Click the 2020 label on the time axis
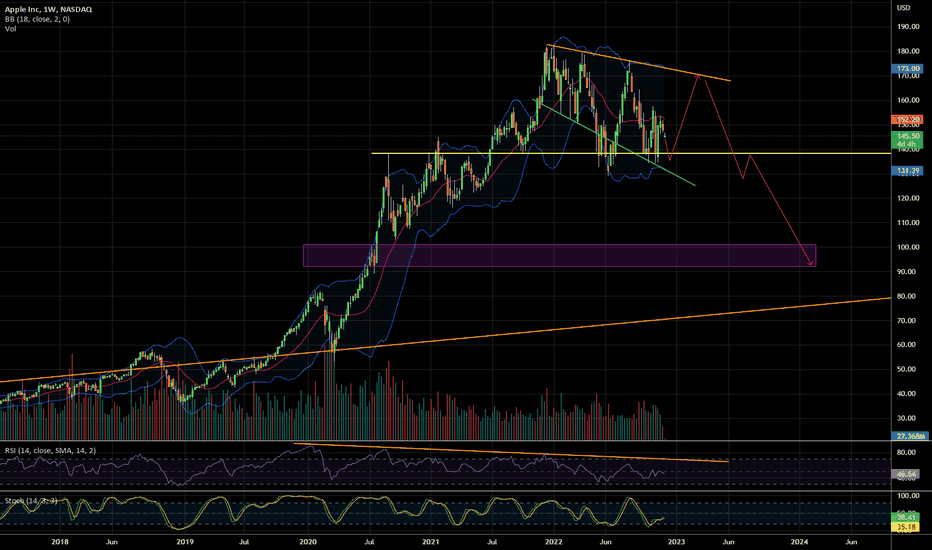 pyautogui.click(x=307, y=542)
